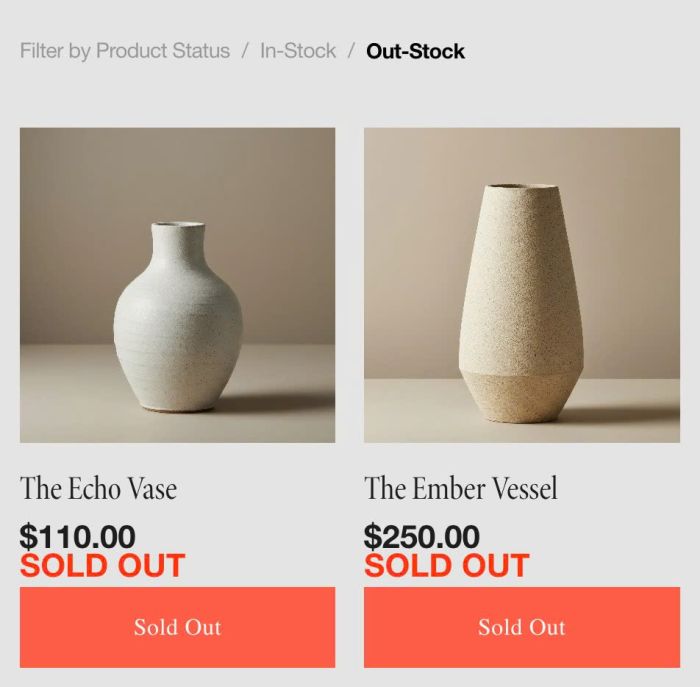Click the darker base band of Ember Vessel
700x687 pixels.
[x=521, y=396]
